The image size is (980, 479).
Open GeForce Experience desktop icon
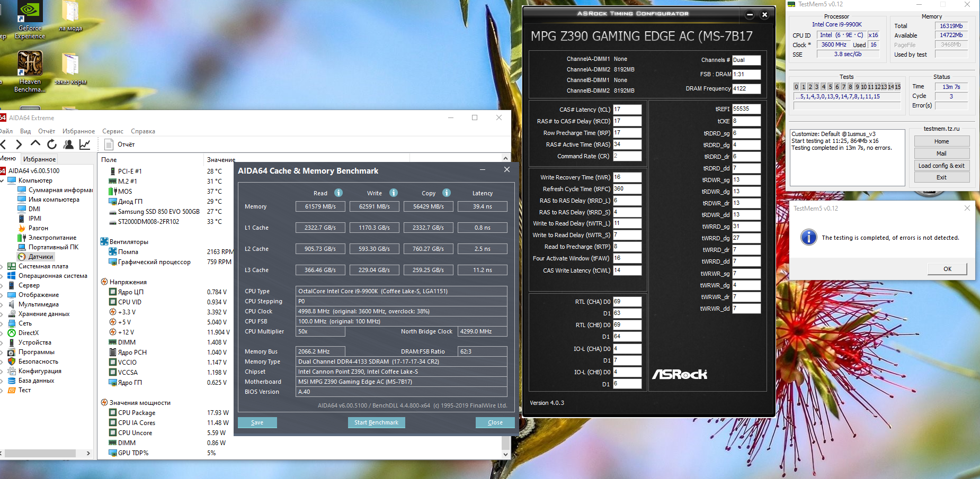[30, 21]
